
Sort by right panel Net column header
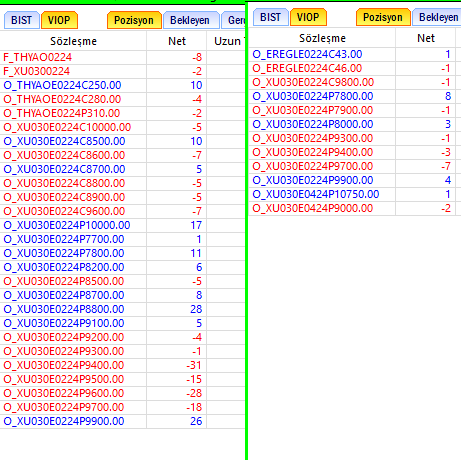tap(426, 38)
